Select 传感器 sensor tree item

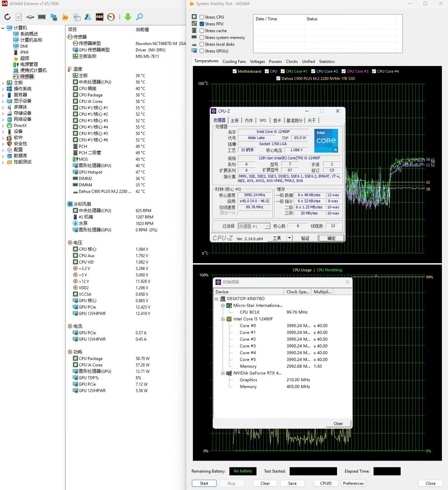pos(27,76)
